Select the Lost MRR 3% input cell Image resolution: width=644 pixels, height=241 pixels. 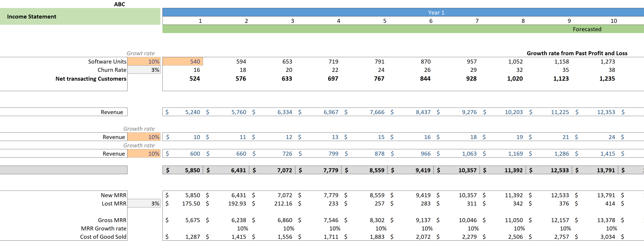(144, 204)
